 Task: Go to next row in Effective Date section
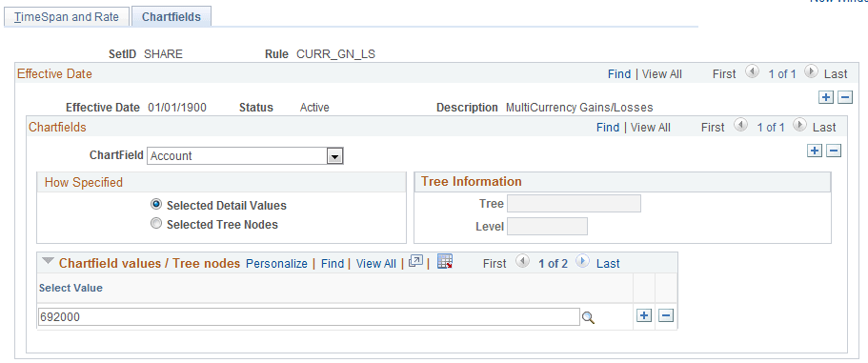point(811,72)
